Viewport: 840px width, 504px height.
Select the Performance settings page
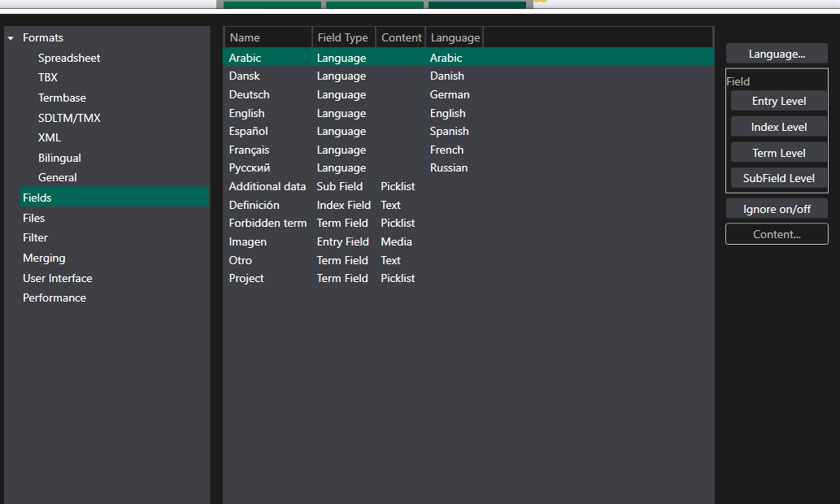[54, 298]
